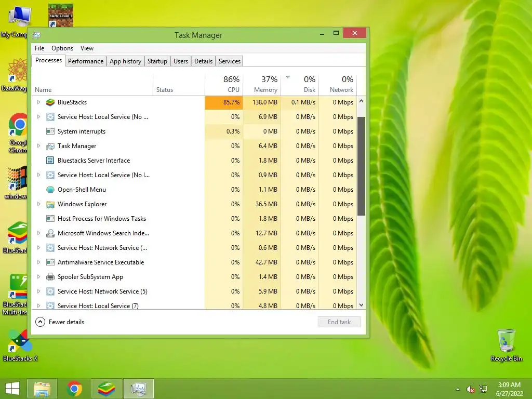Select the Service Host: Local Service (No l... row
The image size is (532, 399).
pos(194,175)
